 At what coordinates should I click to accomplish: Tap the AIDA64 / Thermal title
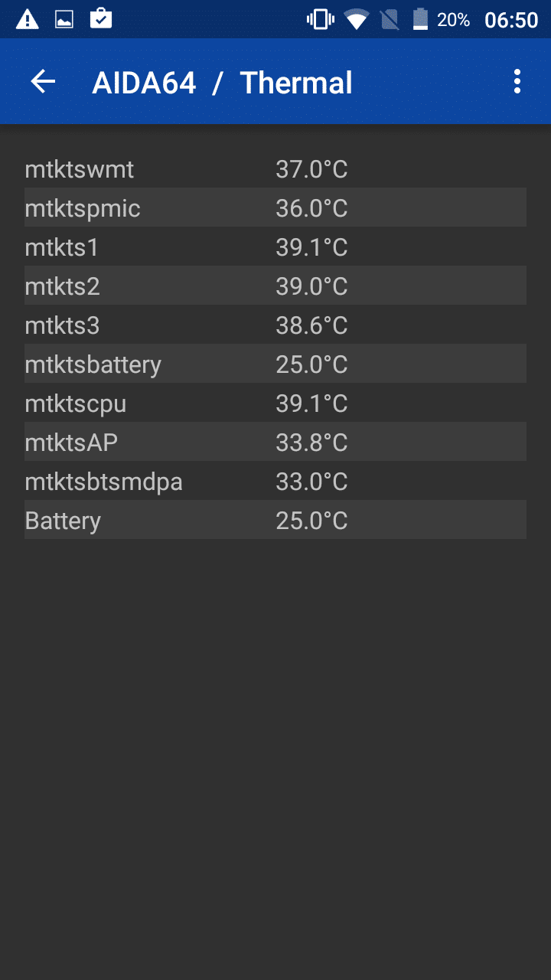(222, 83)
